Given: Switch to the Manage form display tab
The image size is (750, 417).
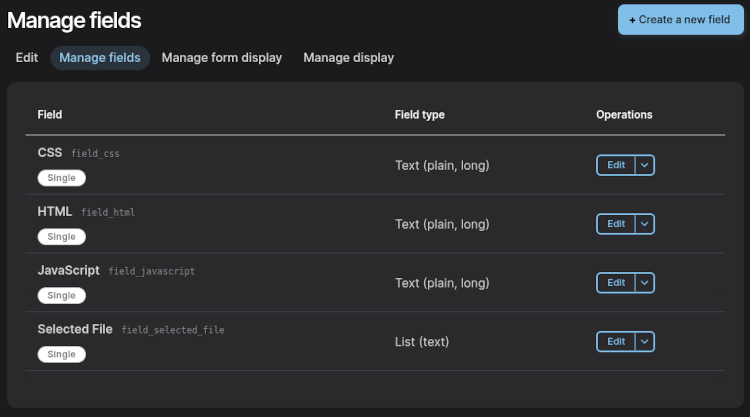Looking at the screenshot, I should click(x=222, y=58).
